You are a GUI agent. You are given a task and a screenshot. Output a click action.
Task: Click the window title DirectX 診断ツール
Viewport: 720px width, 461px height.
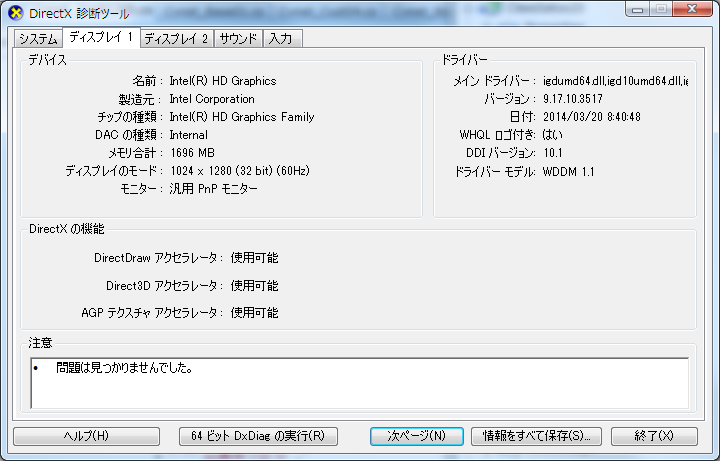click(79, 14)
